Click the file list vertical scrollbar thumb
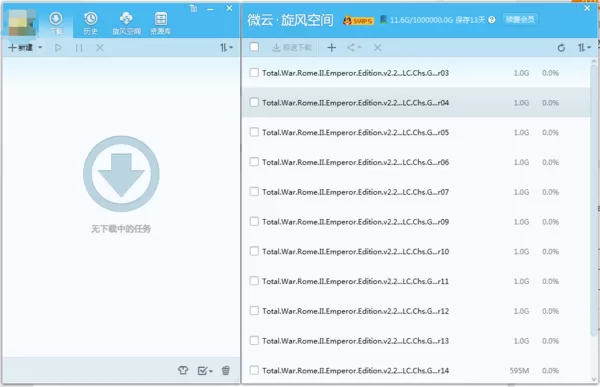 click(593, 201)
